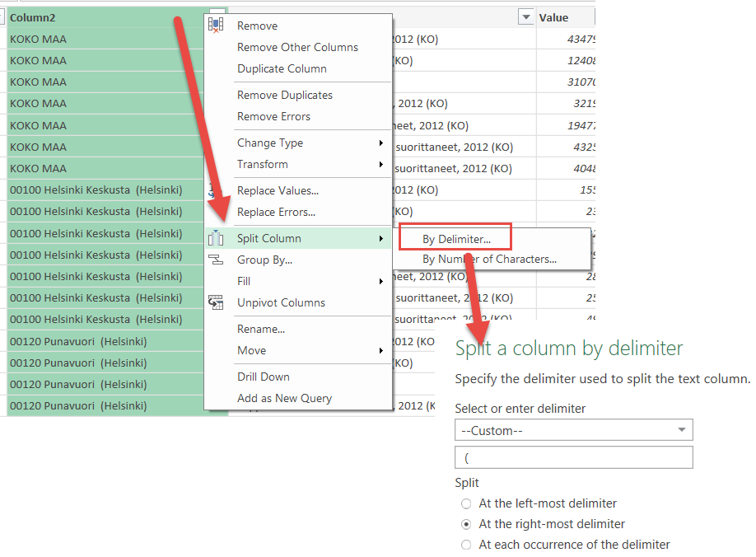Select 'At the right-most delimiter' radio option
Screen dimensions: 756x557
click(x=467, y=524)
